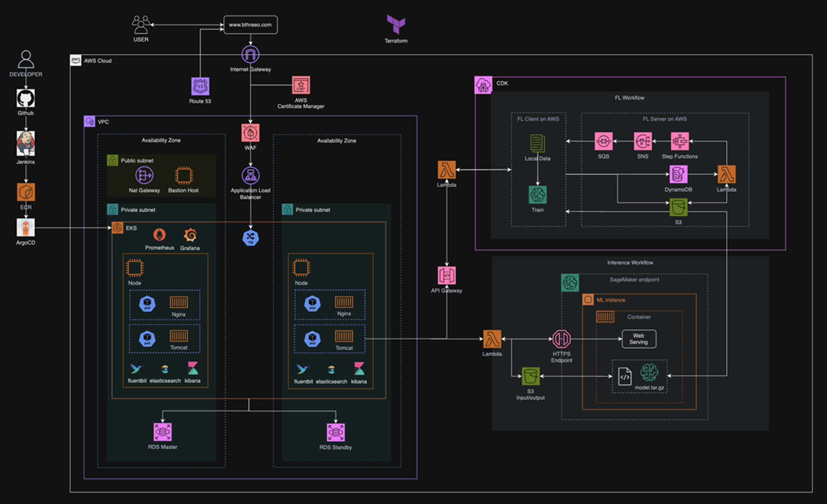Click the Github icon
This screenshot has width=827, height=504.
pyautogui.click(x=26, y=98)
